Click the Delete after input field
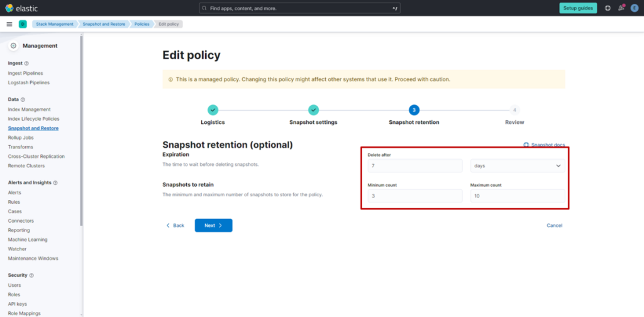The image size is (644, 317). pos(415,166)
